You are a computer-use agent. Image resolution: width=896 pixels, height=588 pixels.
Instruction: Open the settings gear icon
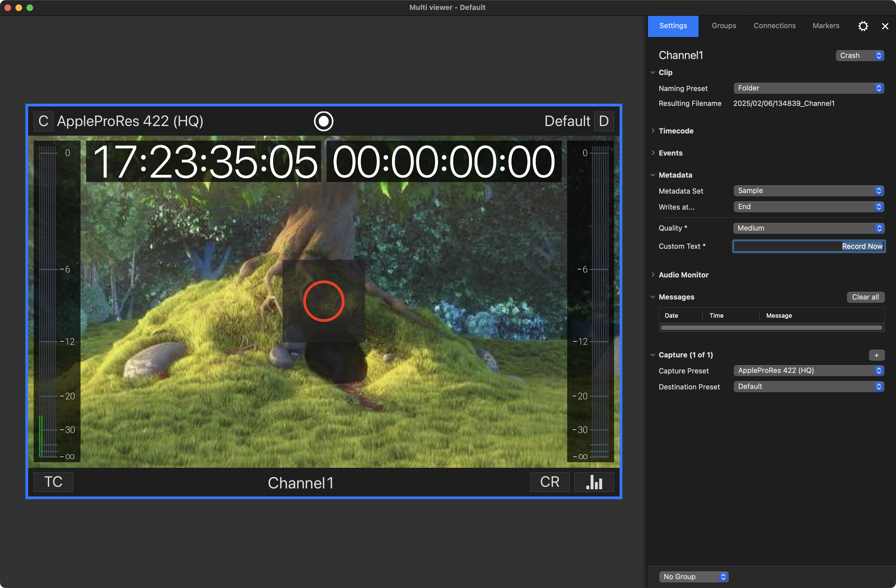pyautogui.click(x=863, y=26)
